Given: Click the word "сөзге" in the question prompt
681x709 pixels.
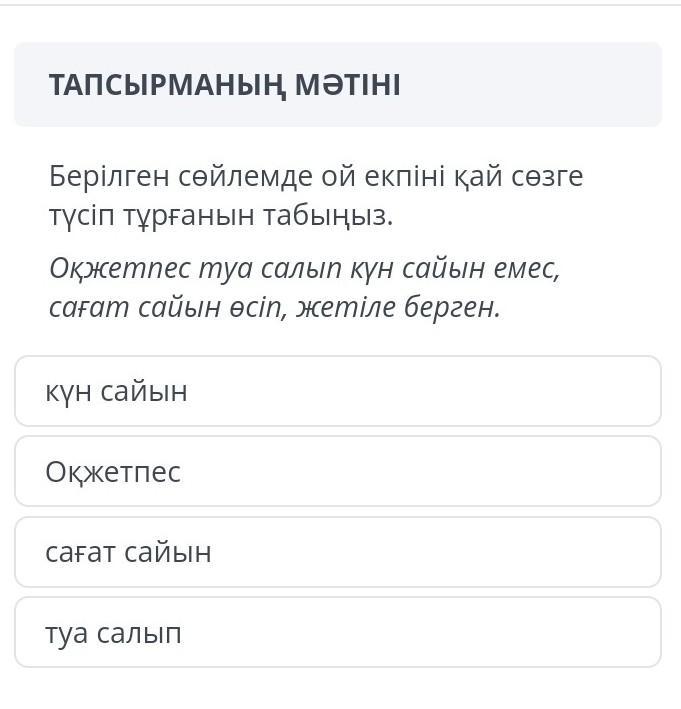Looking at the screenshot, I should click(x=547, y=177).
